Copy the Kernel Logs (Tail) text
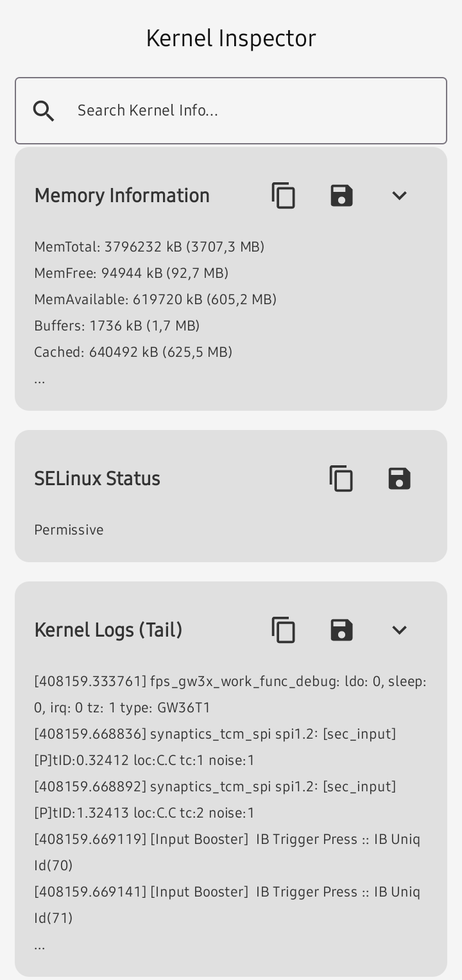Screen dimensions: 462x980 [x=284, y=630]
